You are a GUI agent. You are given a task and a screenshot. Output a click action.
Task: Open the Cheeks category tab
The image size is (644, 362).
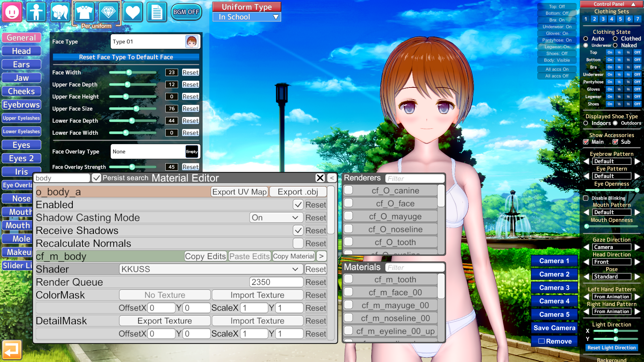(21, 91)
